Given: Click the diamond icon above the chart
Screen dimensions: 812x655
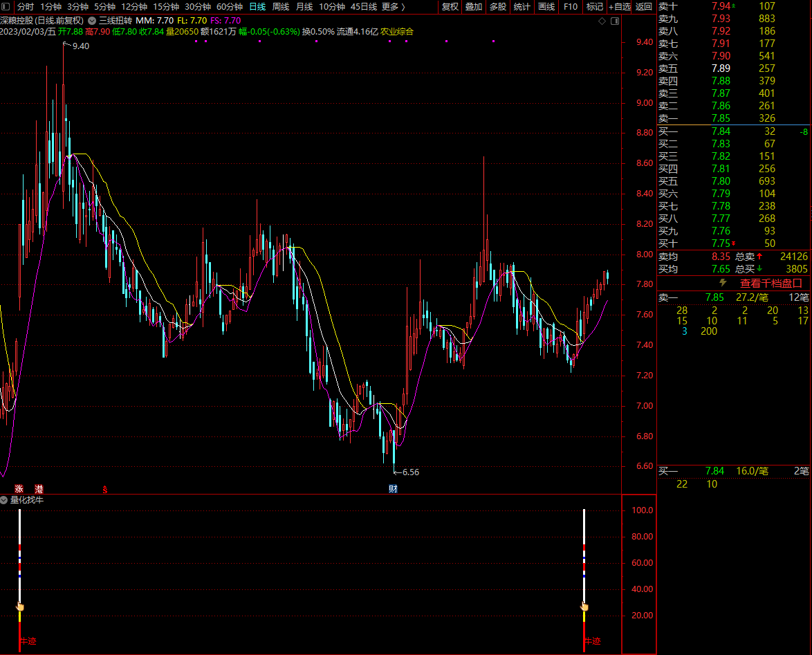Looking at the screenshot, I should tap(602, 21).
